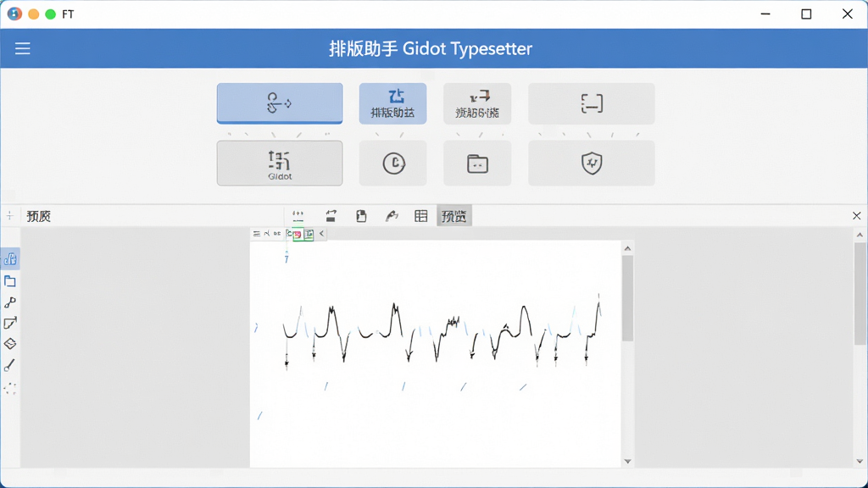Click the plus icon beside 预质

[x=9, y=216]
